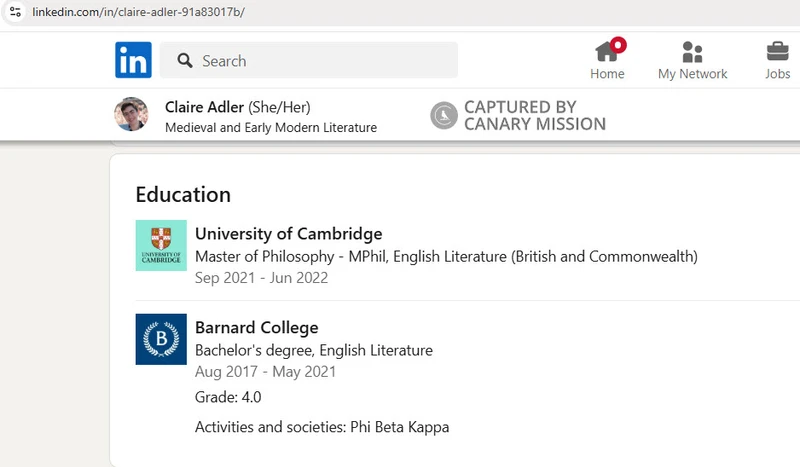Click the site settings icon in address bar
The width and height of the screenshot is (800, 467).
(x=15, y=12)
